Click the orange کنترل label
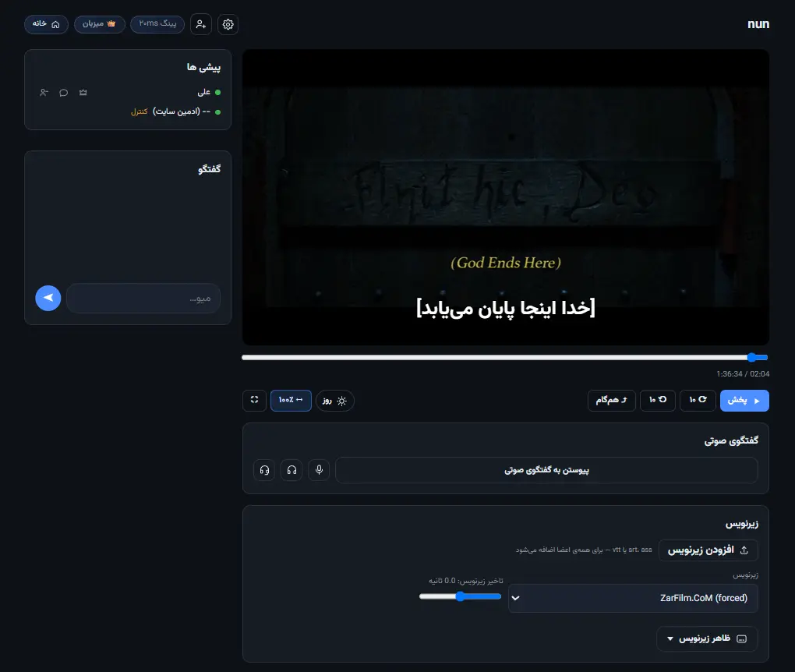Screen dimensions: 795x672 (139, 111)
